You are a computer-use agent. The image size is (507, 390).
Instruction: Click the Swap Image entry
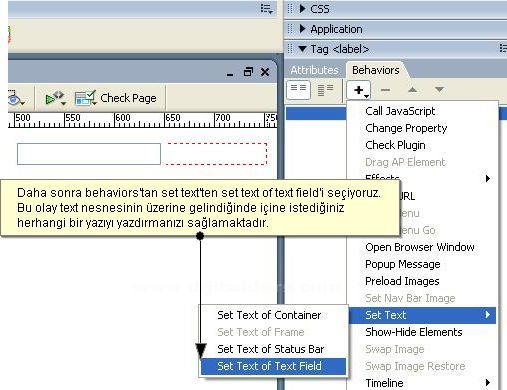[395, 349]
